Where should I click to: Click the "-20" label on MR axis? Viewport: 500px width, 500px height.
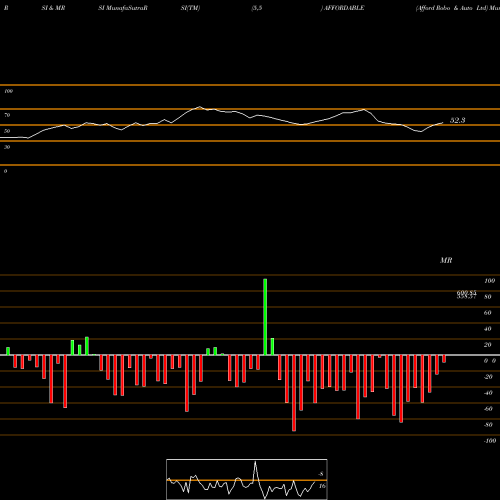[x=488, y=377]
